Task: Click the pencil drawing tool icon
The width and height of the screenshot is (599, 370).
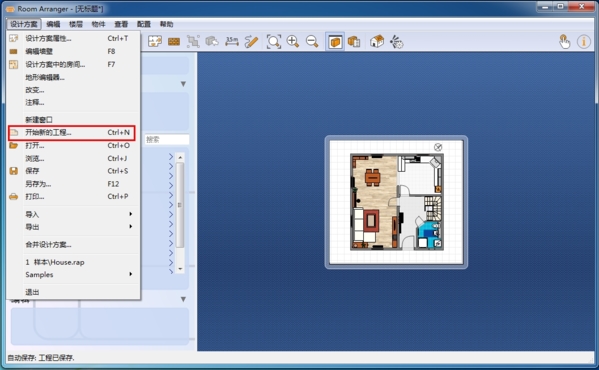Action: click(x=251, y=41)
